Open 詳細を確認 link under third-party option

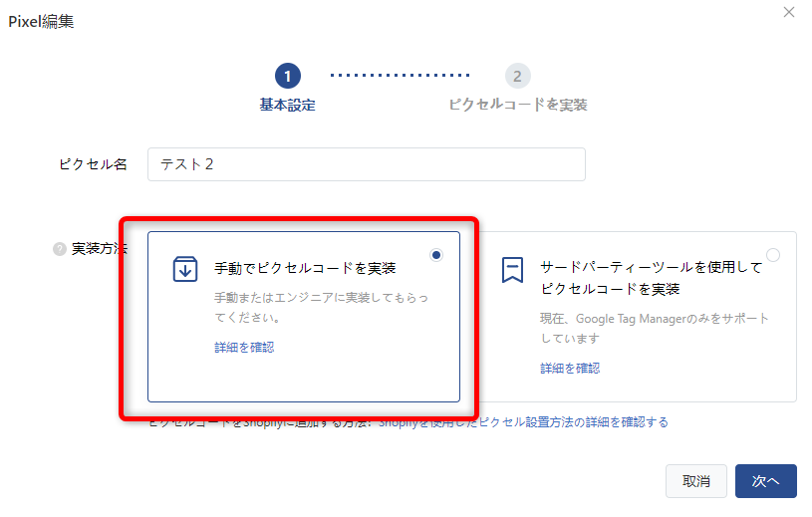point(570,368)
